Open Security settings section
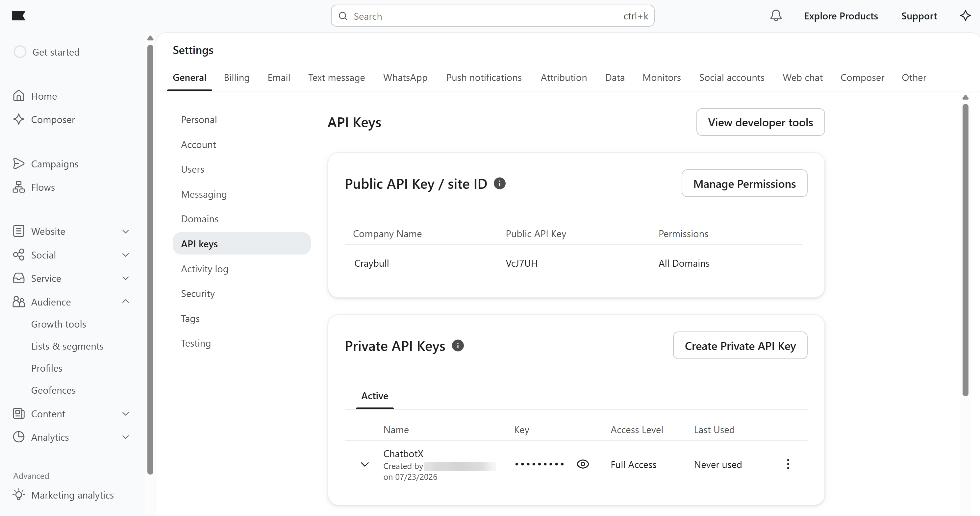The image size is (980, 516). (x=198, y=293)
